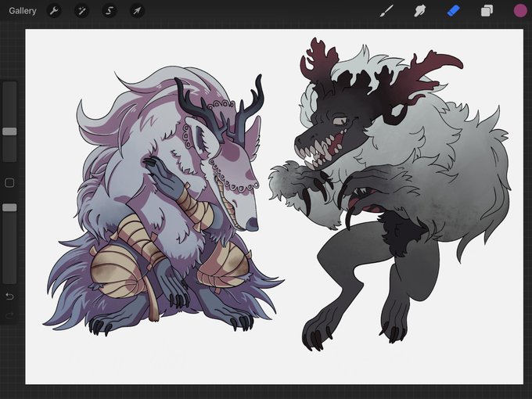Adjust the brush size slider handle

[x=9, y=131]
